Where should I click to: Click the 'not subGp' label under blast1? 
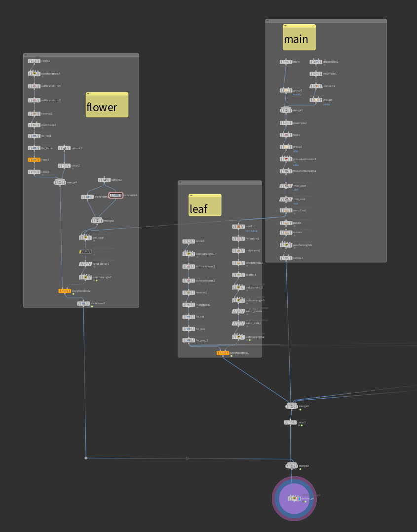252,231
